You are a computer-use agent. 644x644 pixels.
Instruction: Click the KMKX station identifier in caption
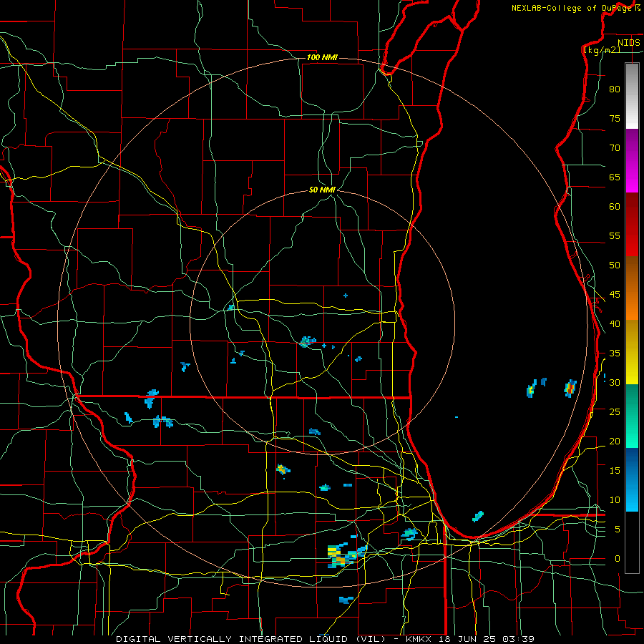tap(420, 639)
